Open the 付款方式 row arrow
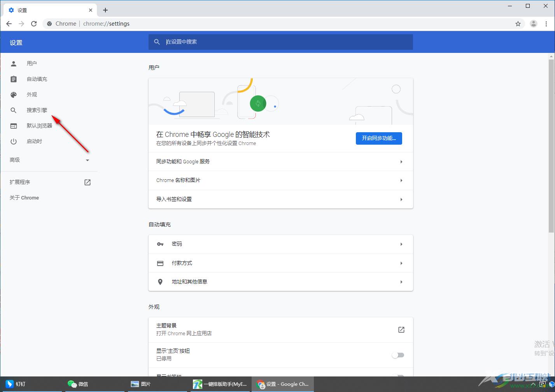Image resolution: width=555 pixels, height=392 pixels. point(401,263)
